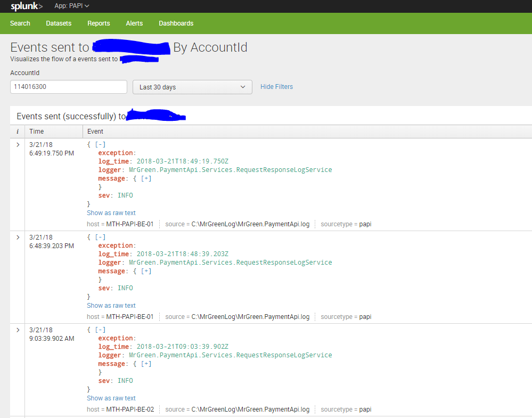Click the 6:48:39.203 PM timestamp
Viewport: 532px width, 418px height.
click(x=52, y=246)
